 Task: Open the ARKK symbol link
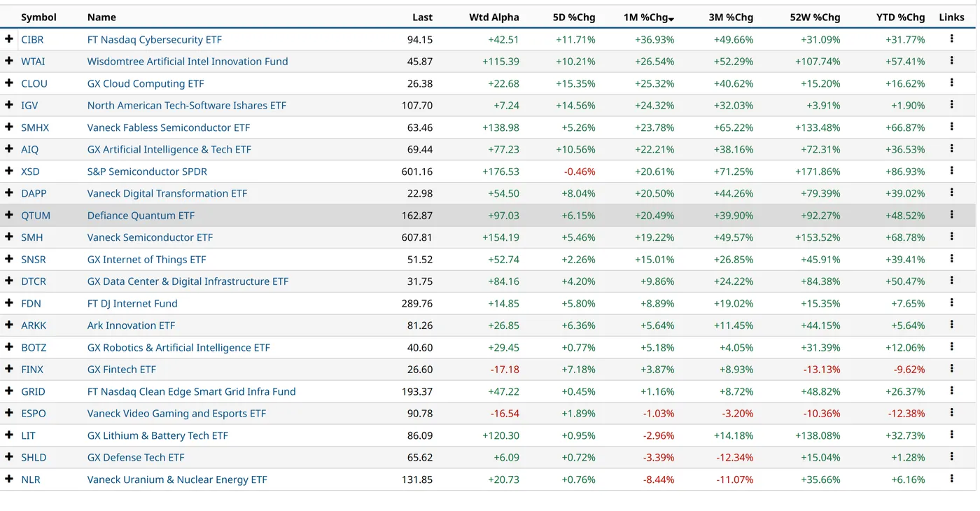pos(34,325)
